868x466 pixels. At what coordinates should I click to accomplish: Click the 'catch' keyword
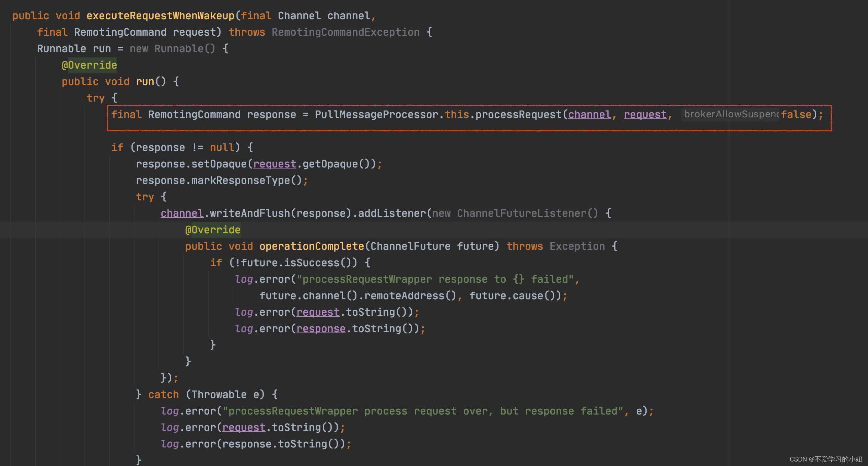[x=163, y=395]
